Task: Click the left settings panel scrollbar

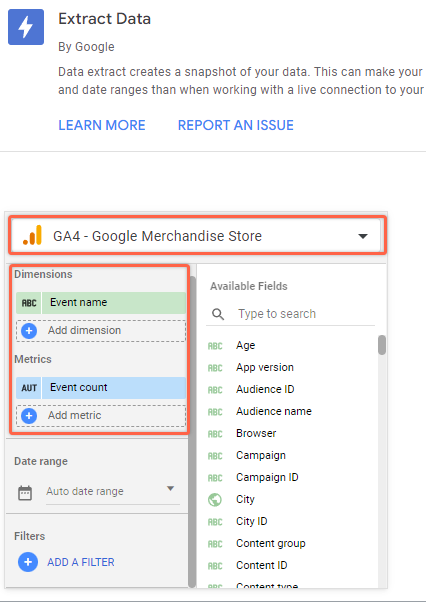Action: click(x=192, y=432)
